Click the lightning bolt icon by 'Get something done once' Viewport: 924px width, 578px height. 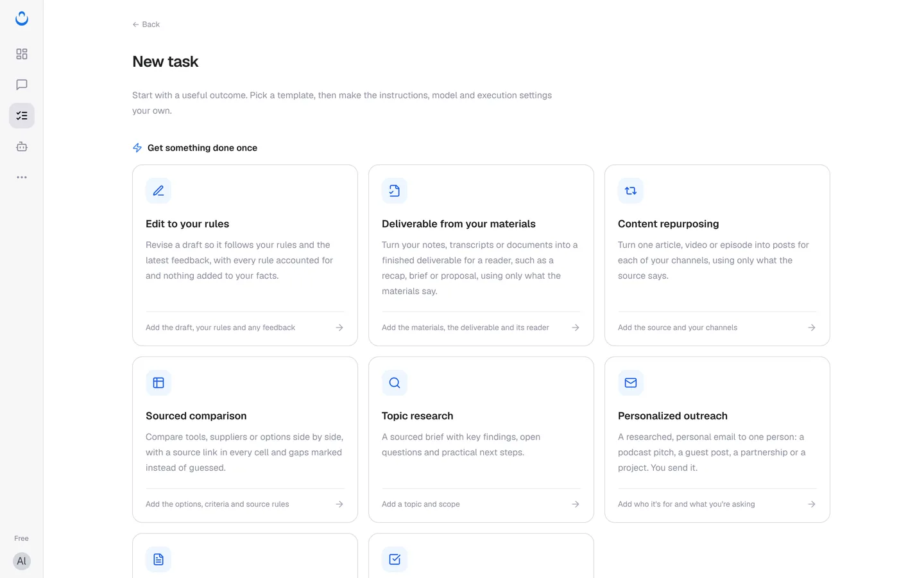(137, 148)
